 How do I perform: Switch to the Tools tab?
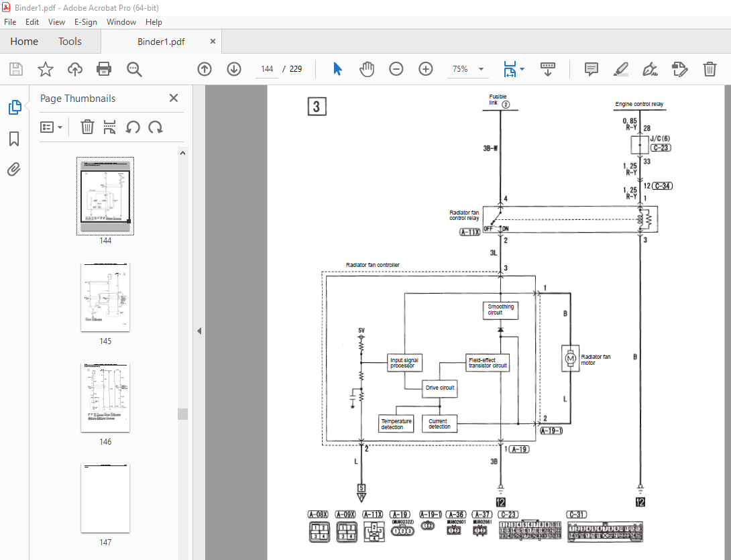click(x=70, y=42)
